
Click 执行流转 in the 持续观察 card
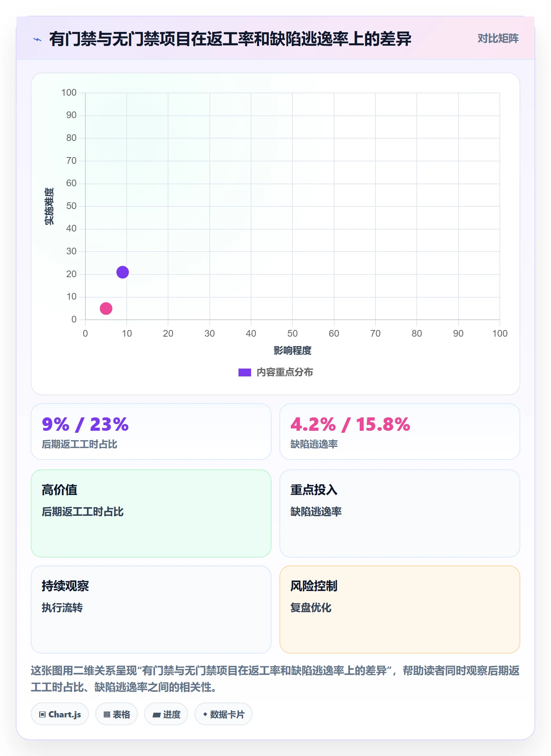[62, 608]
